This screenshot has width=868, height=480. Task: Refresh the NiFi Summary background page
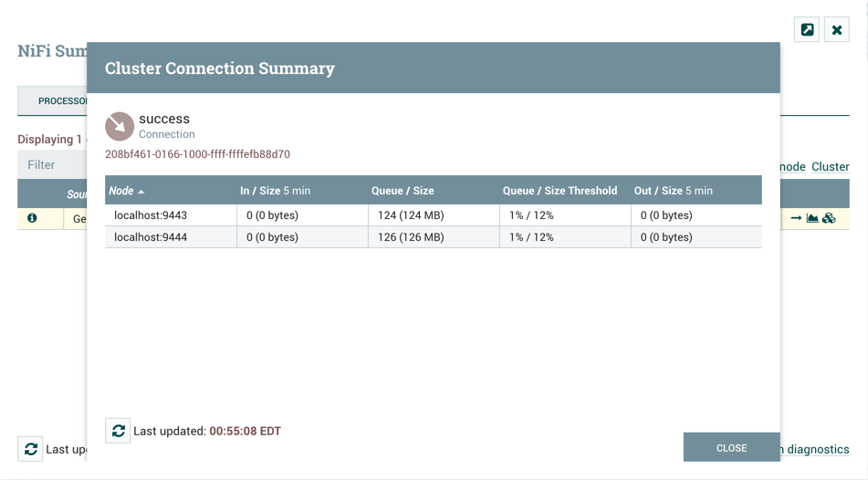(x=30, y=449)
